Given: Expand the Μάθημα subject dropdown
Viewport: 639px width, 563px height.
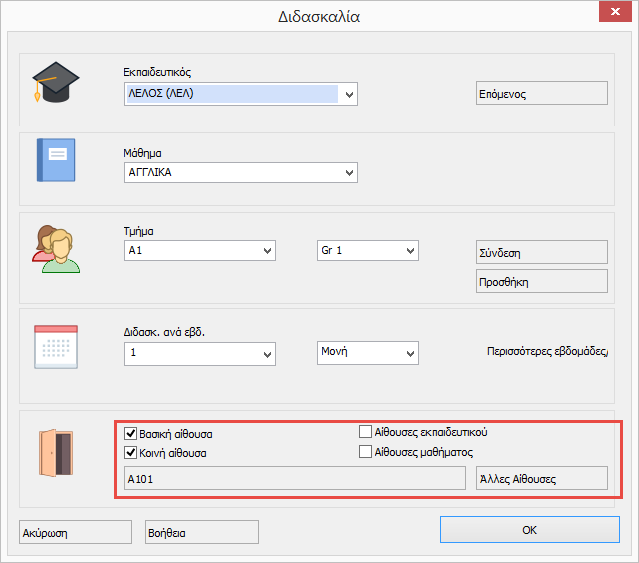Looking at the screenshot, I should coord(349,172).
